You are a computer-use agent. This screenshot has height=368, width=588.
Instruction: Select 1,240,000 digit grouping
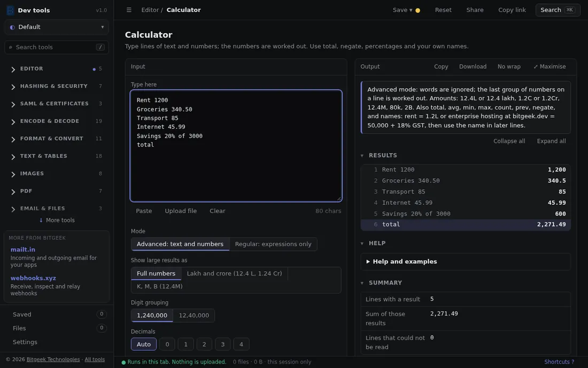(152, 316)
